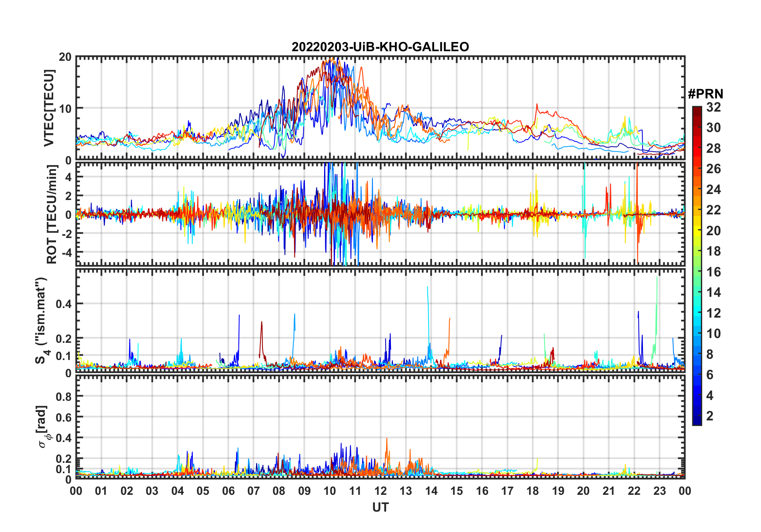Click the sigma-phi phase scintillation panel
Viewport: 761px width, 532px height.
[380, 427]
